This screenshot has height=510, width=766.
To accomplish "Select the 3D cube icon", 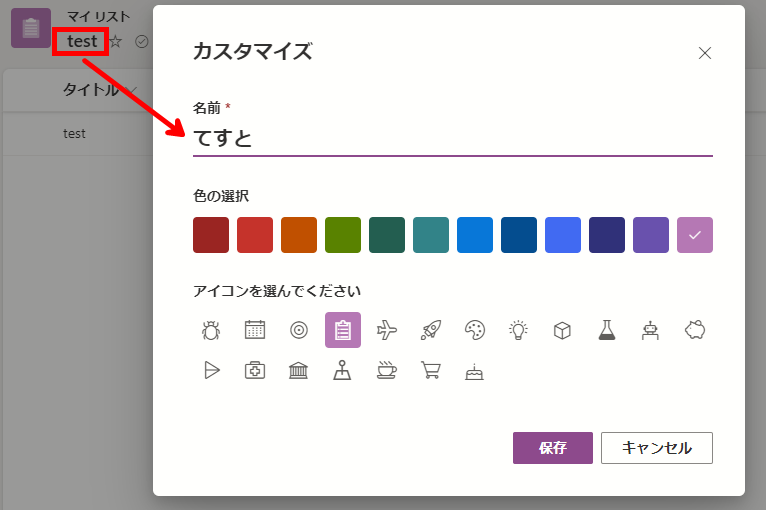I will point(563,330).
